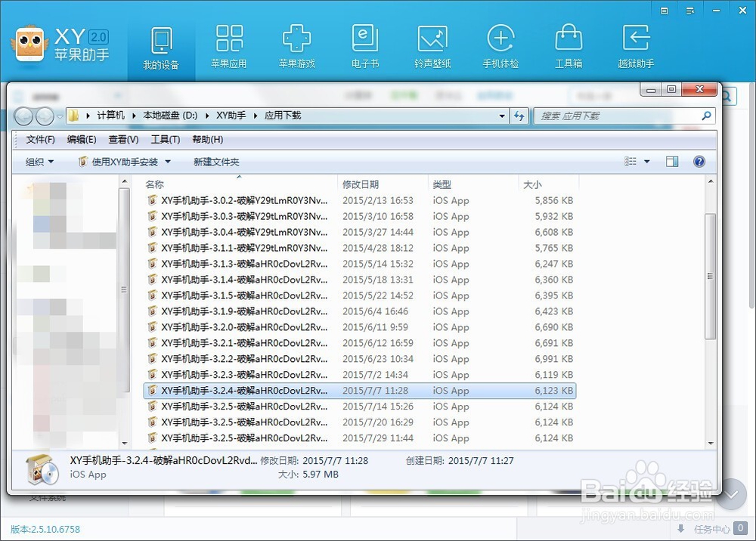
Task: Go back in Explorer navigation
Action: 23,116
